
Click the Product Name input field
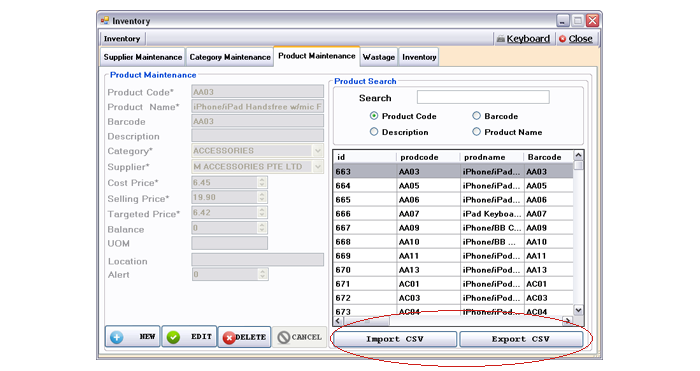(258, 107)
